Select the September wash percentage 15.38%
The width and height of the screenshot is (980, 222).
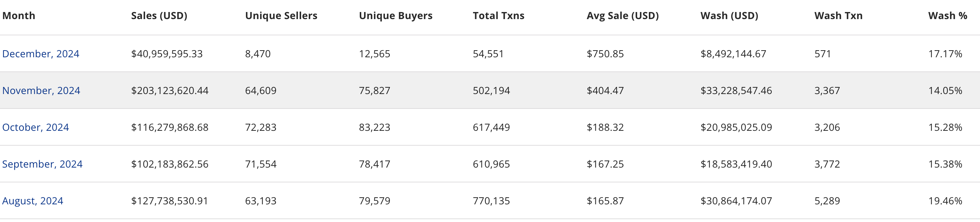pyautogui.click(x=945, y=164)
